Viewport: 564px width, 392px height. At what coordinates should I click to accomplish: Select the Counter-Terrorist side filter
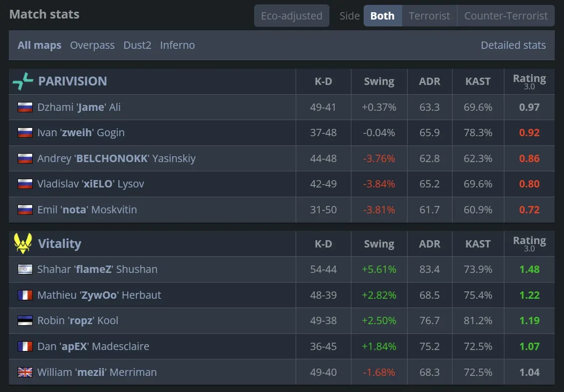click(x=505, y=16)
